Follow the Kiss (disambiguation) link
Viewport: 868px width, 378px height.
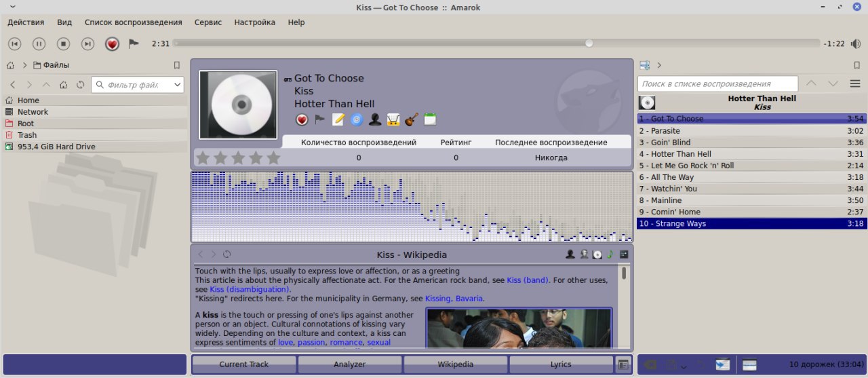point(250,289)
